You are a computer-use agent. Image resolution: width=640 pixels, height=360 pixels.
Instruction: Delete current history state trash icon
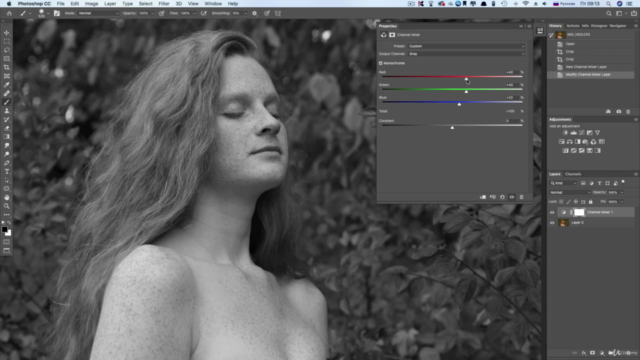(628, 111)
